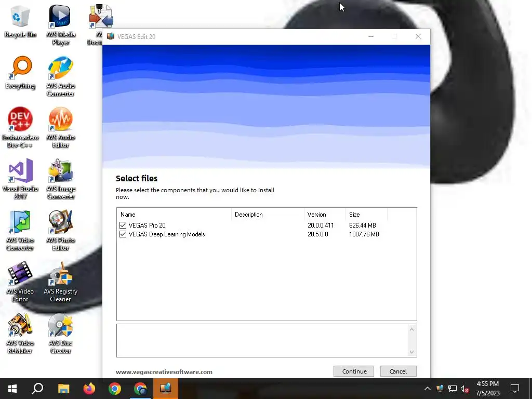This screenshot has height=399, width=532.
Task: Click version value 20.5.0.0
Action: coord(317,234)
